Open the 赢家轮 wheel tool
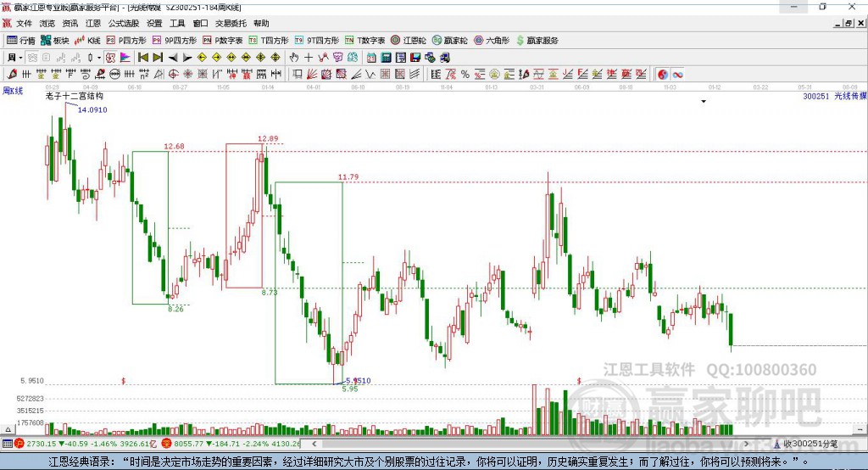Viewport: 868px width, 470px height. pyautogui.click(x=450, y=41)
